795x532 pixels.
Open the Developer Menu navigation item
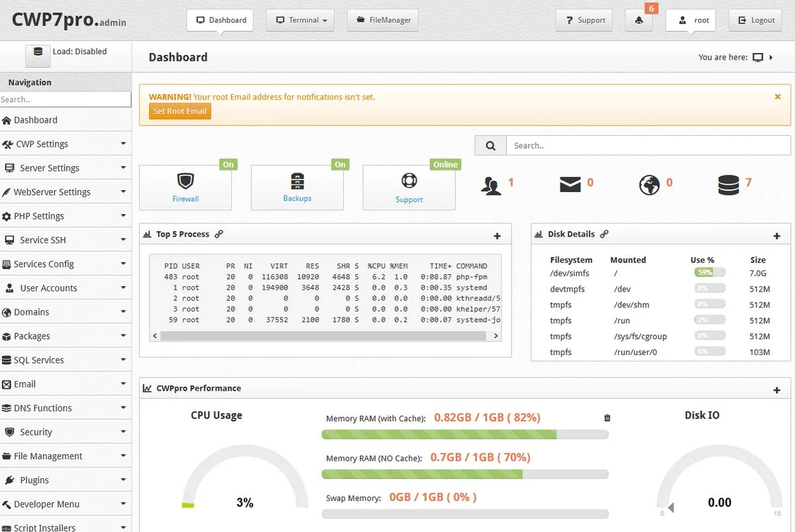pos(66,504)
